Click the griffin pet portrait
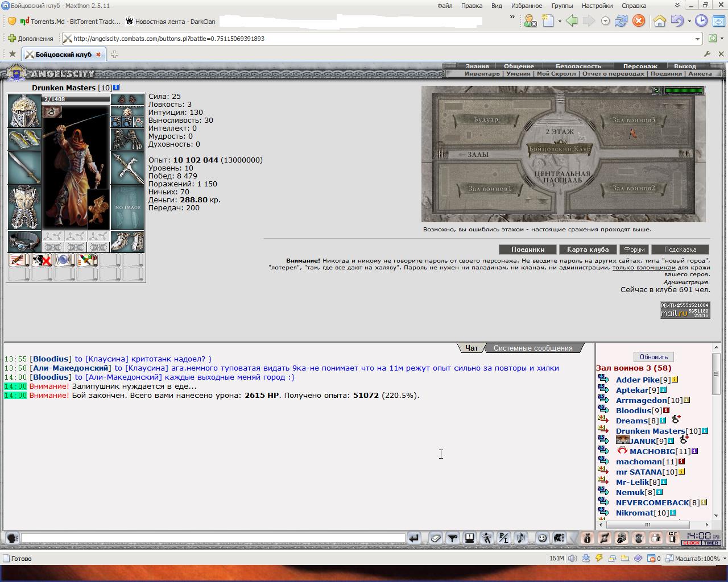The width and height of the screenshot is (728, 582). pos(99,209)
